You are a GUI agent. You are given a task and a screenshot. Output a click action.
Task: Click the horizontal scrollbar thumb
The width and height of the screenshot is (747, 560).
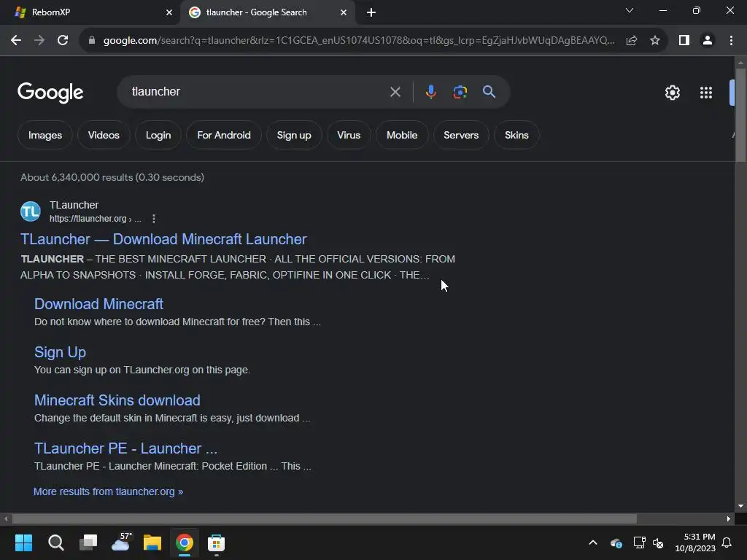click(324, 518)
